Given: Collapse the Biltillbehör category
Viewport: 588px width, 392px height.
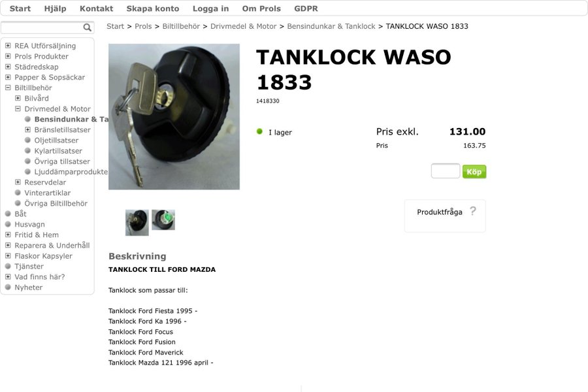Looking at the screenshot, I should click(8, 88).
